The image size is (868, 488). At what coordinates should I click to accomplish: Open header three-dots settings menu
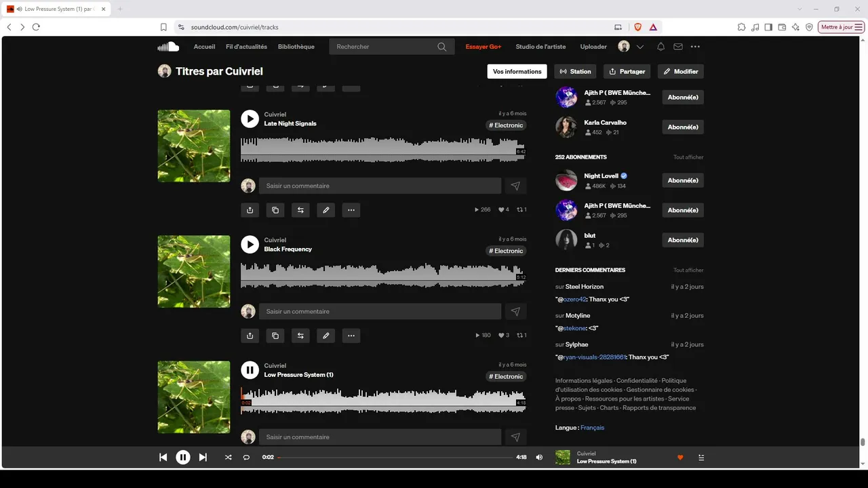tap(695, 47)
